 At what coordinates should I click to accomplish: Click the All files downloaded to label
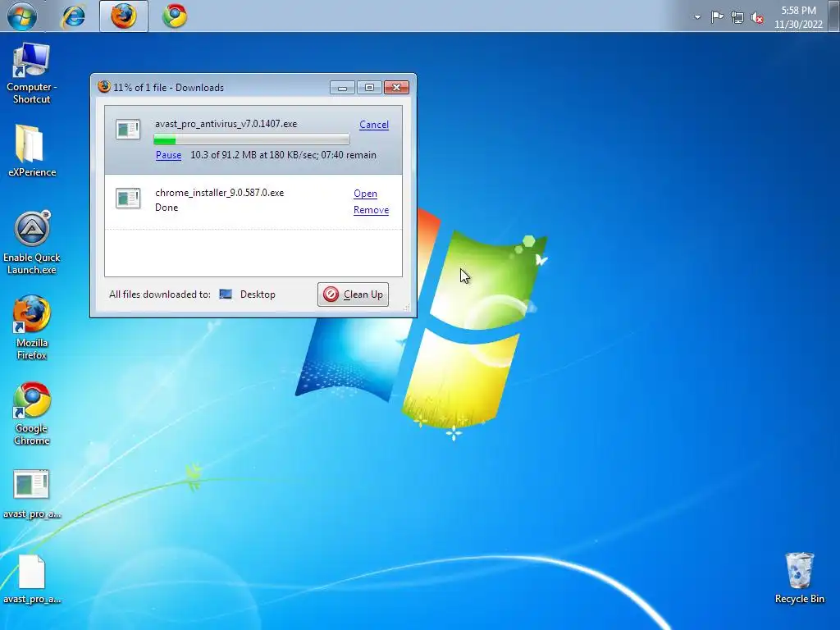[x=160, y=294]
